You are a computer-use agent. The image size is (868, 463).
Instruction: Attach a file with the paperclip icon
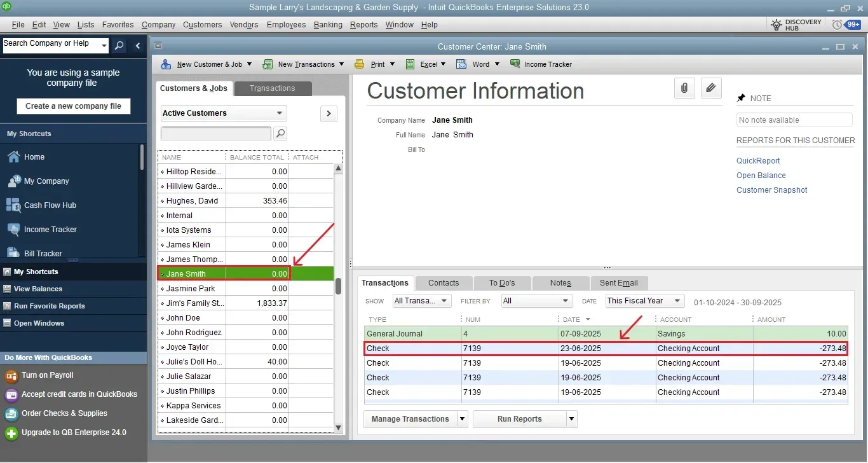pyautogui.click(x=684, y=88)
